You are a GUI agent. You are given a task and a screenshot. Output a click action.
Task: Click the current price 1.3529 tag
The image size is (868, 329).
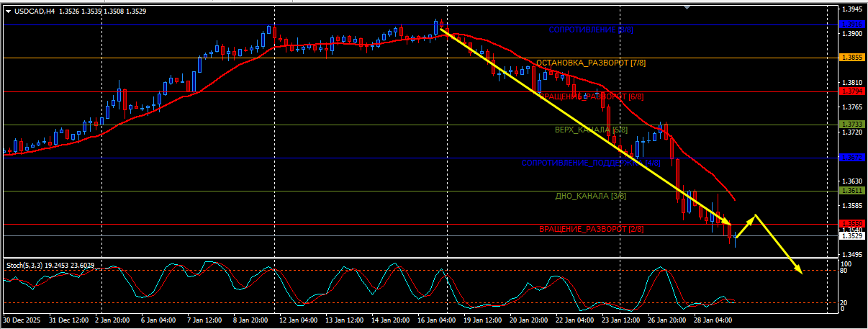pos(853,235)
